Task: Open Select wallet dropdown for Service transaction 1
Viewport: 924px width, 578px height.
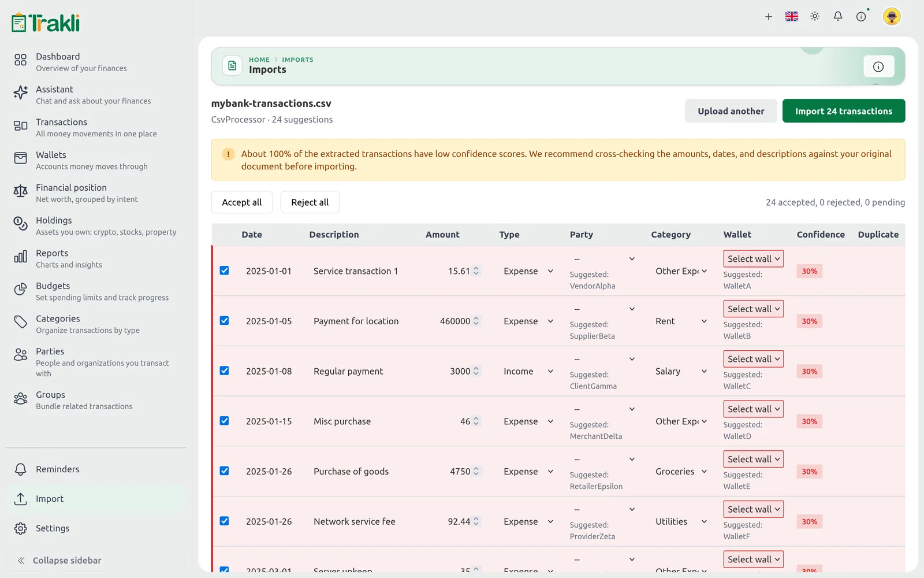Action: click(x=754, y=259)
